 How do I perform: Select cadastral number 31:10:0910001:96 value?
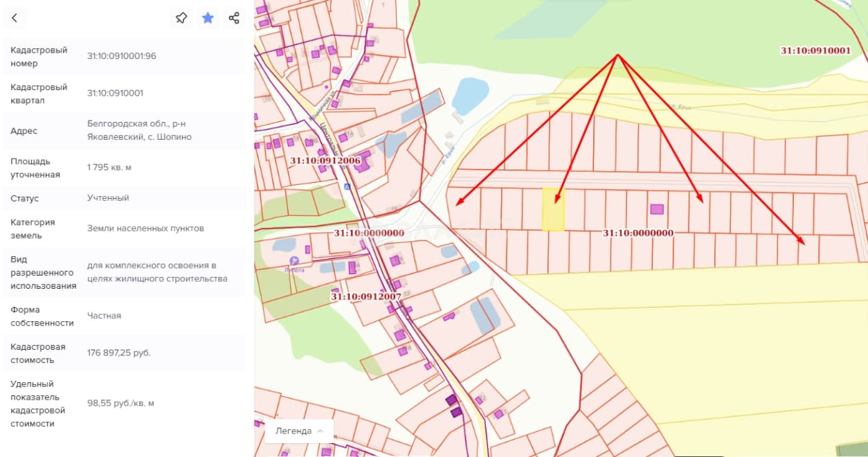pyautogui.click(x=122, y=56)
